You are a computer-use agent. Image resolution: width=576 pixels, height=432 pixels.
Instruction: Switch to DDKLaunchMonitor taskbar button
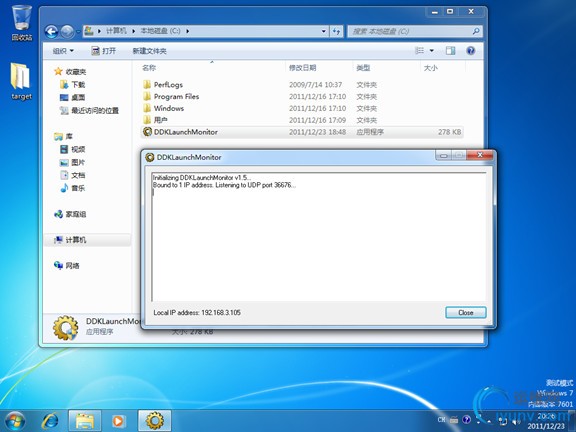(155, 421)
